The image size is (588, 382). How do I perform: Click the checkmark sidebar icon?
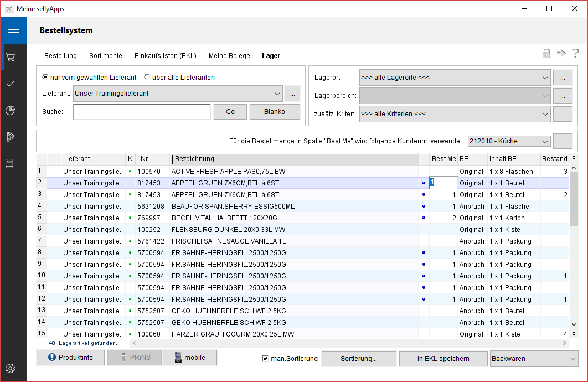10,84
